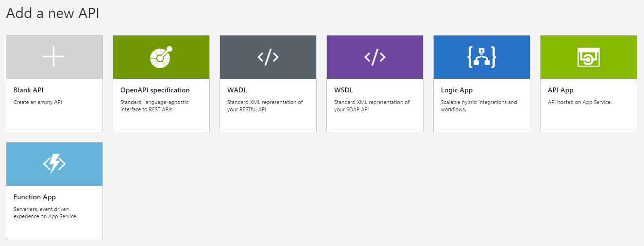Choose the WSDL title text
Image resolution: width=644 pixels, height=246 pixels.
click(x=343, y=90)
